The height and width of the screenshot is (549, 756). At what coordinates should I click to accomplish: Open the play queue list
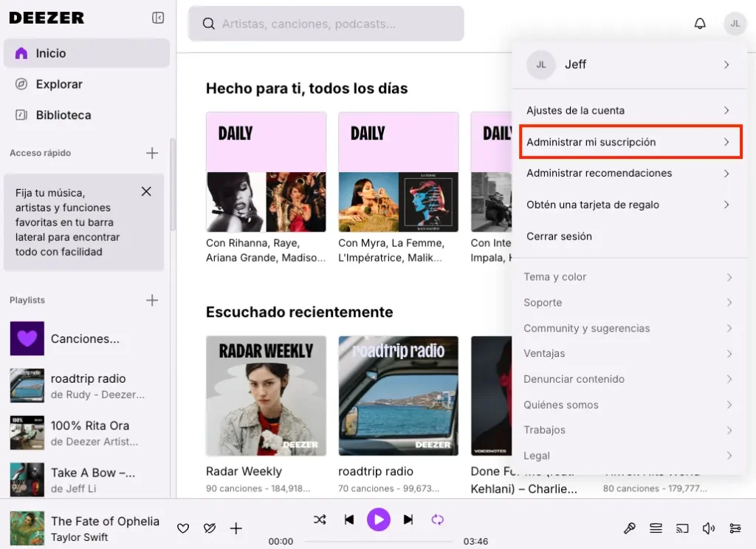(656, 528)
